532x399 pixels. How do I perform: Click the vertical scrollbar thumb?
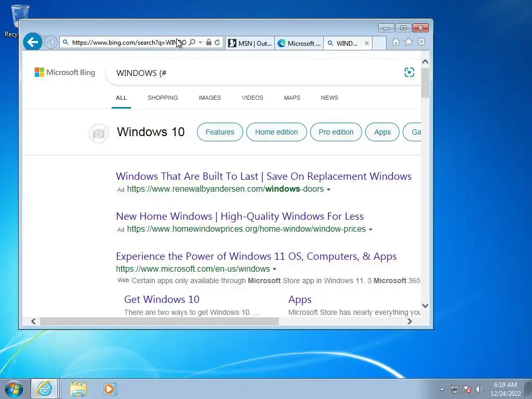(x=425, y=83)
